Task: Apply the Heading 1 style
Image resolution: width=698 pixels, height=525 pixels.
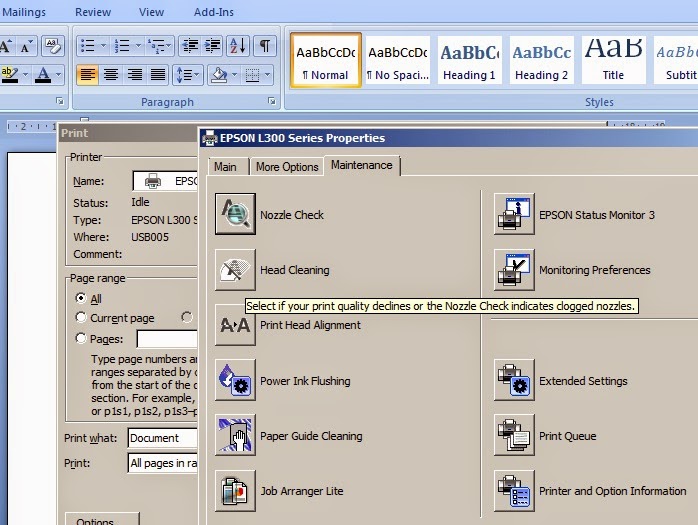Action: 470,60
